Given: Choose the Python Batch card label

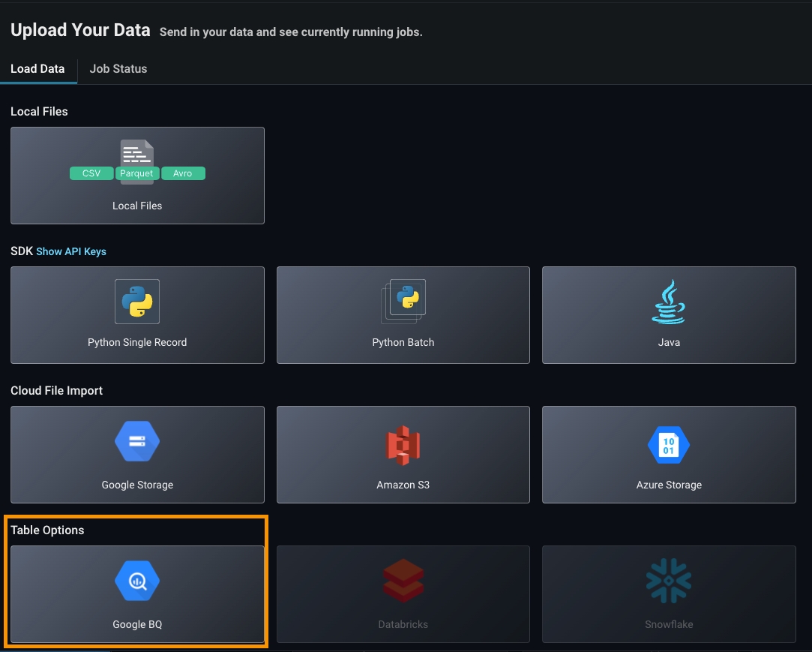Looking at the screenshot, I should click(403, 343).
